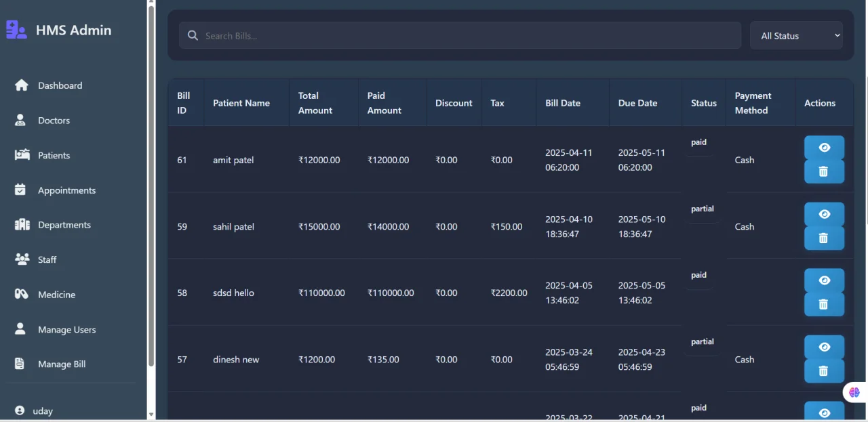Click the Discount column header
The height and width of the screenshot is (422, 868).
tap(454, 103)
